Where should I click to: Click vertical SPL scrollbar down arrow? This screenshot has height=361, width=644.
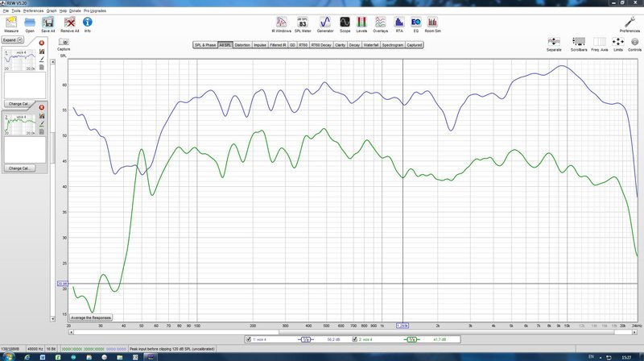point(52,318)
